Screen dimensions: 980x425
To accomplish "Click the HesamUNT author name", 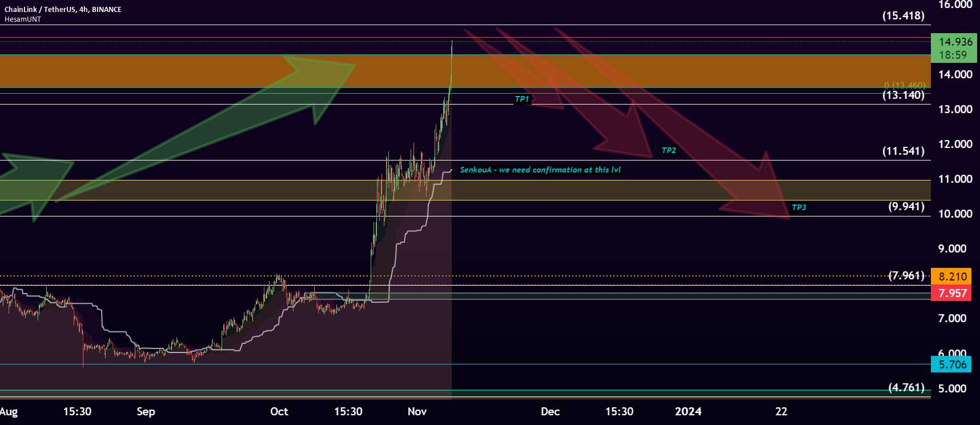I will pos(23,19).
